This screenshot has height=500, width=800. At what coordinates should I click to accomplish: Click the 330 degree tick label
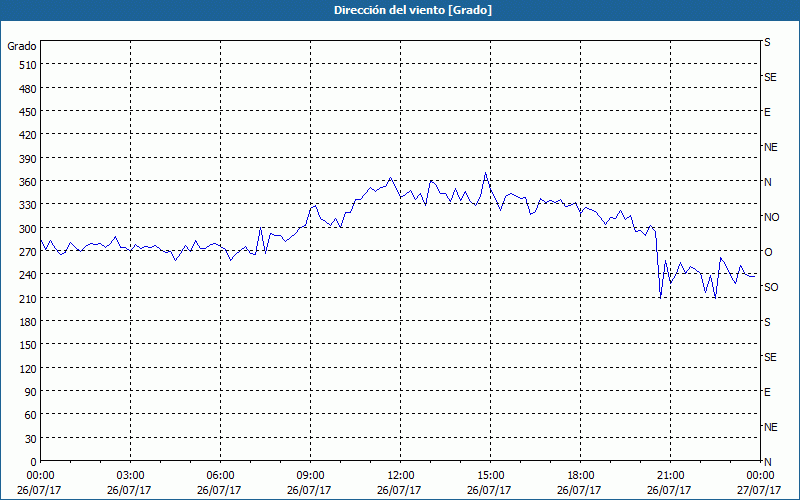28,205
